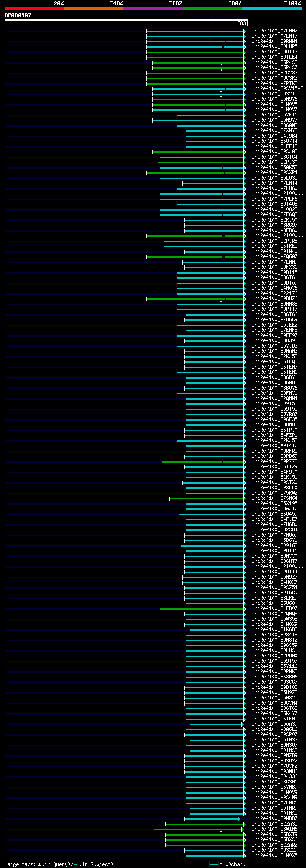This screenshot has width=306, height=868.
Task: Open hit UniRef100_A7LHH2
Action: click(274, 31)
